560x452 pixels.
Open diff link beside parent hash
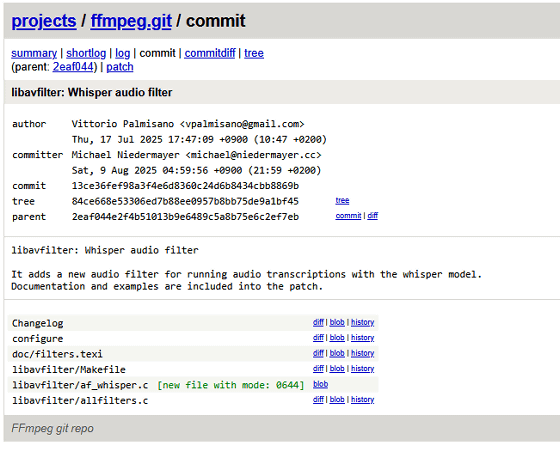(x=372, y=216)
